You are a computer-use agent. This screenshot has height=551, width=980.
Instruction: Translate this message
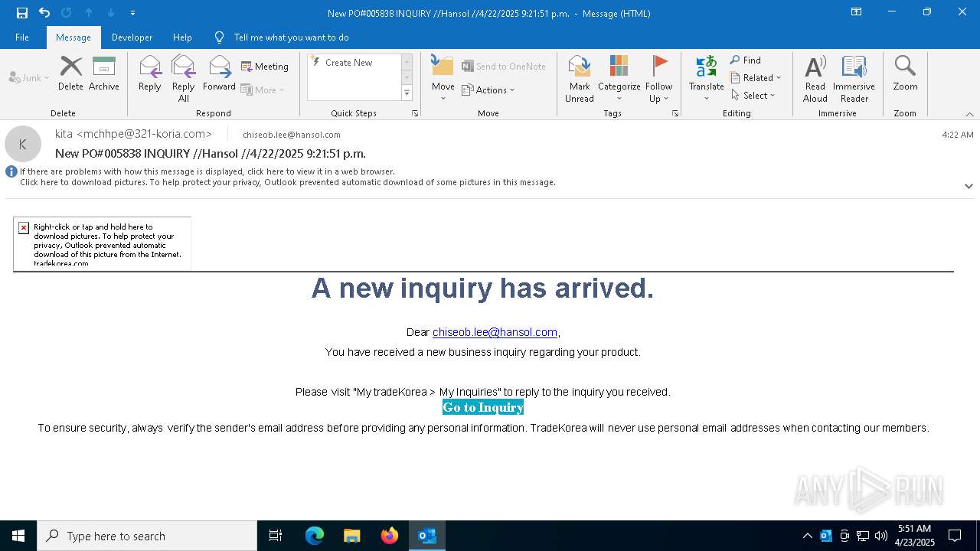point(706,79)
